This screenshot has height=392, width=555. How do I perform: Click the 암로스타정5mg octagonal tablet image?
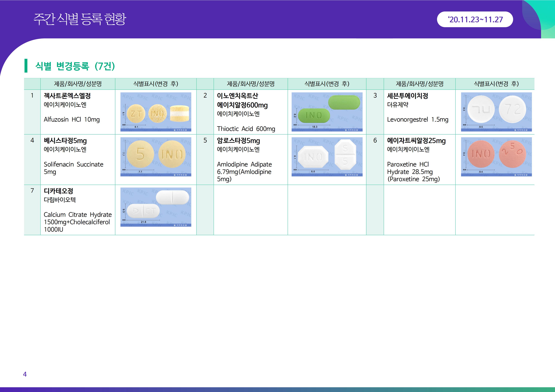[327, 157]
